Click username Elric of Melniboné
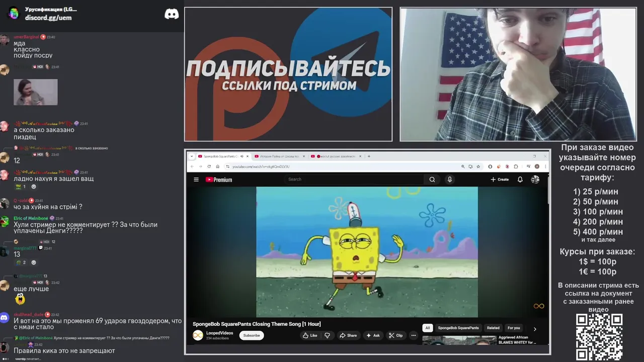The image size is (644, 362). click(31, 218)
